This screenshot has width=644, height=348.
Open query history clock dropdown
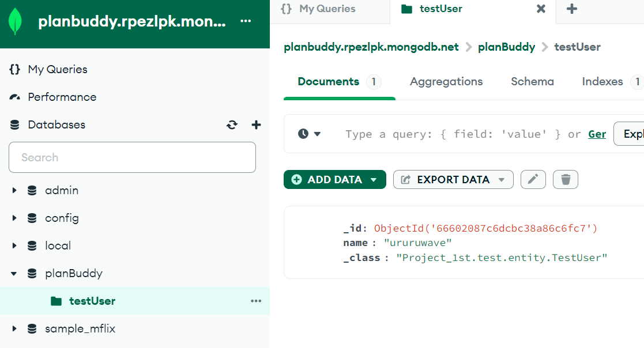[309, 134]
